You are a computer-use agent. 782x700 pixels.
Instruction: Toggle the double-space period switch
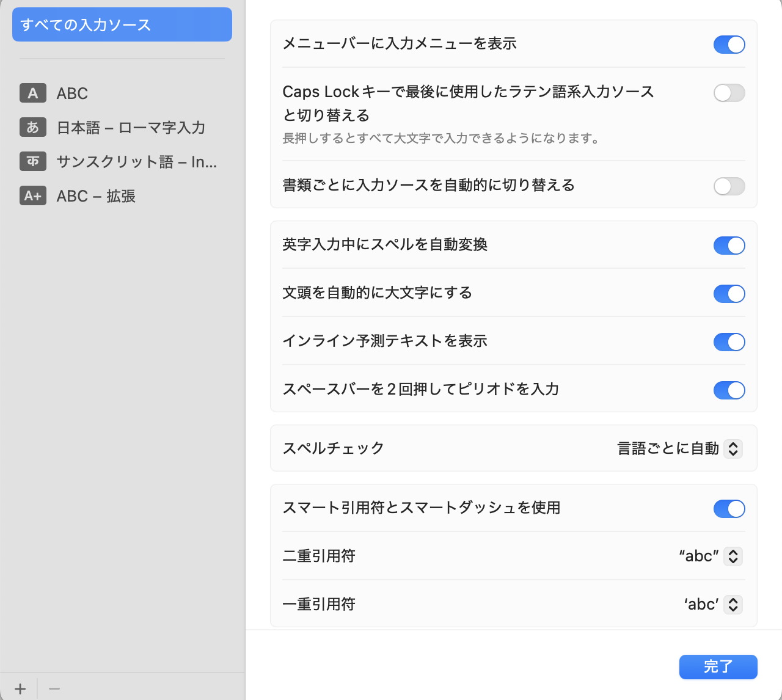[729, 390]
